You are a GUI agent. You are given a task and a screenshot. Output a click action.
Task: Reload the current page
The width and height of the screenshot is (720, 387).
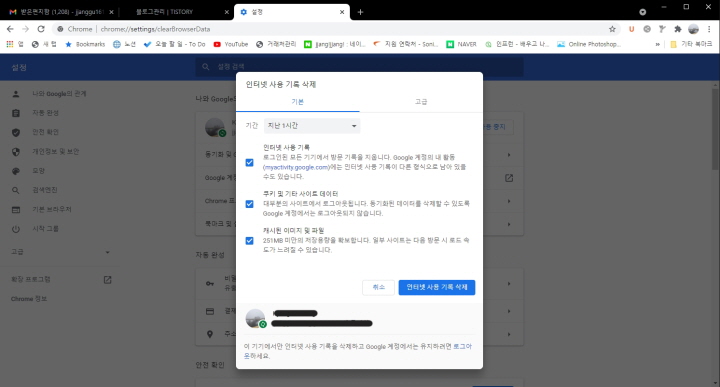41,29
